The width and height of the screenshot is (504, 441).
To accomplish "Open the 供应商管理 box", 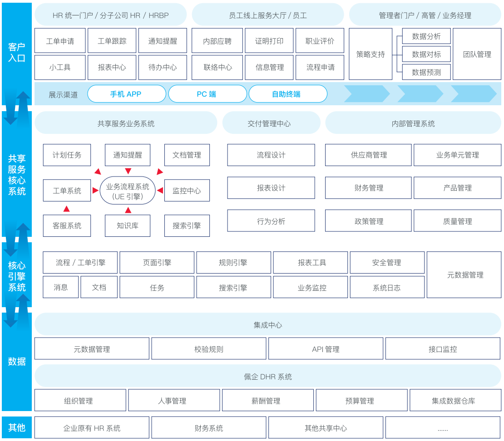I will click(x=368, y=155).
